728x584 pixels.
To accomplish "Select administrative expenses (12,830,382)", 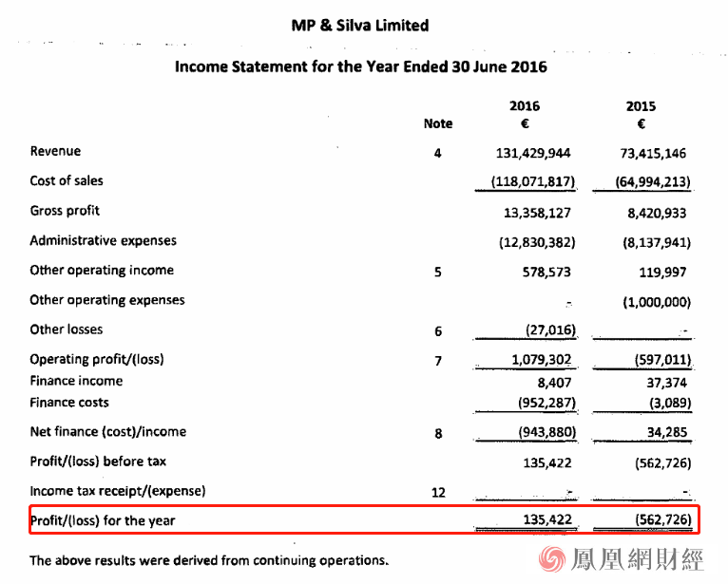I will coord(537,242).
